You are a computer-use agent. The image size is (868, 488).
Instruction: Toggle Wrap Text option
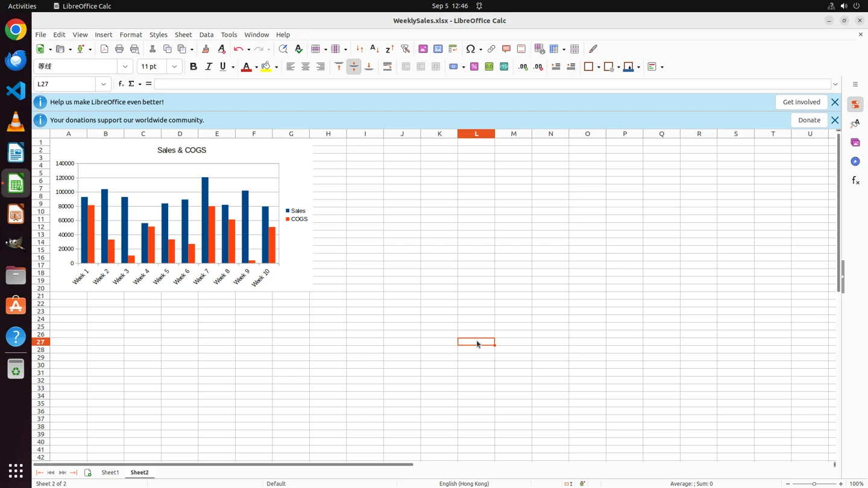[x=388, y=67]
